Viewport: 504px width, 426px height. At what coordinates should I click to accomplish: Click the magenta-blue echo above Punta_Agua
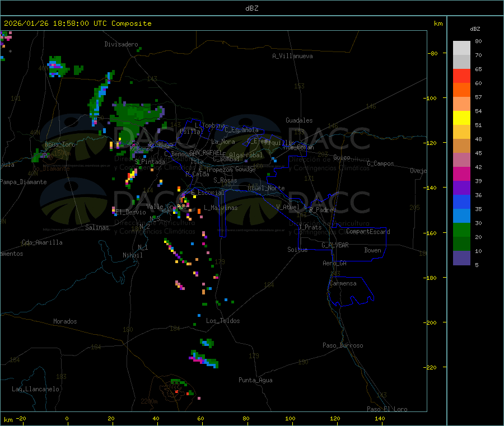[204, 359]
